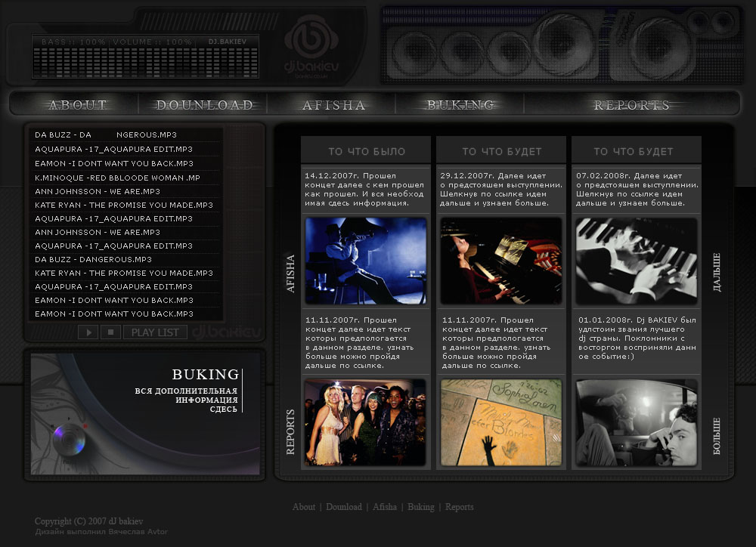Open the woman at piano thumbnail

501,261
